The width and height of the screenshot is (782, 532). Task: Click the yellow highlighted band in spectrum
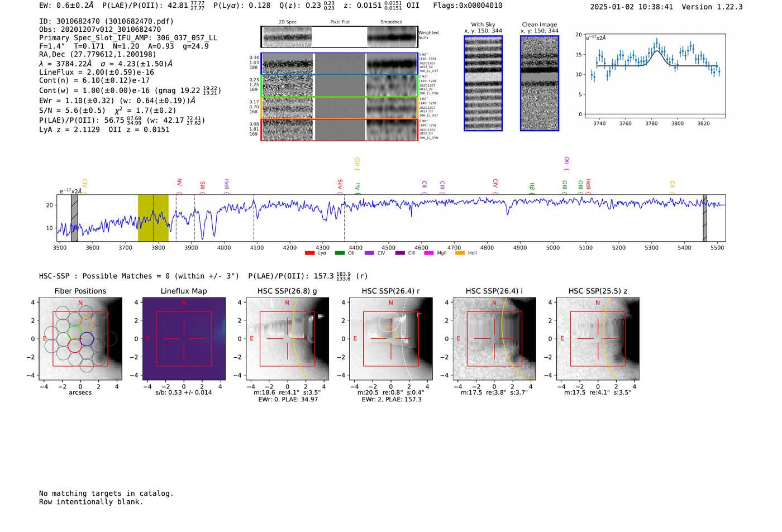pyautogui.click(x=153, y=218)
